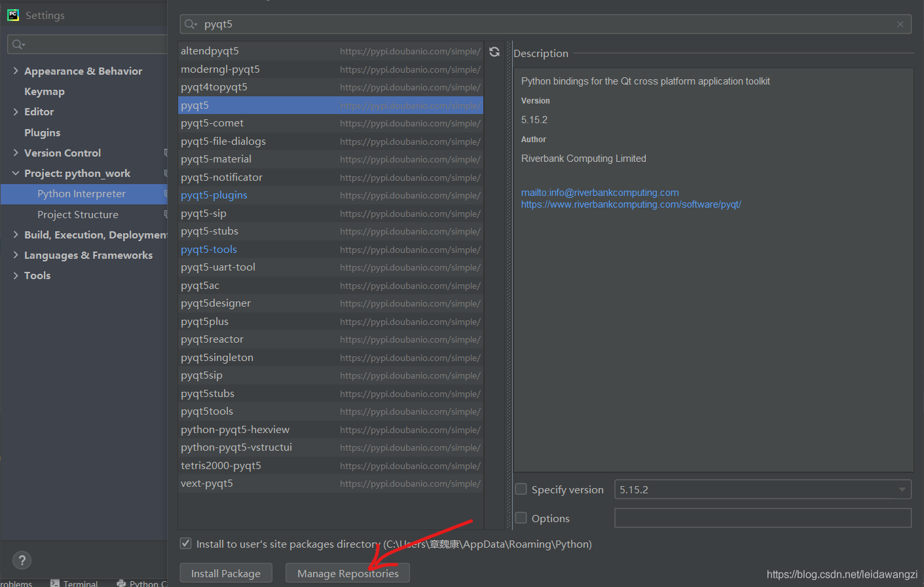Click the Manage Repositories button

348,573
